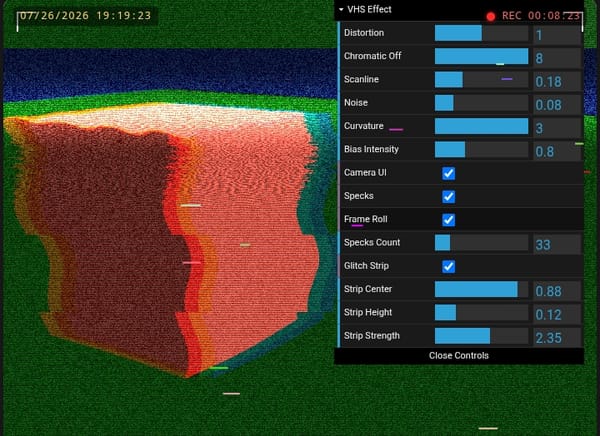Adjust the Distortion slider
The width and height of the screenshot is (600, 436).
481,33
